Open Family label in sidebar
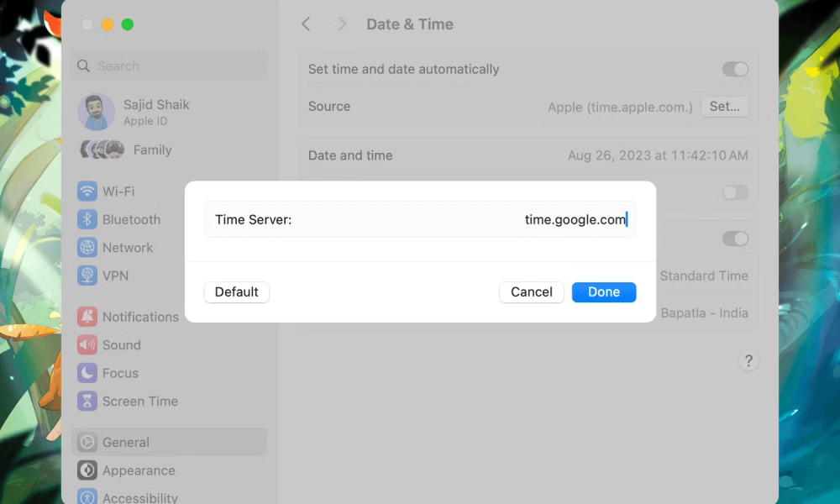Image resolution: width=840 pixels, height=504 pixels. point(153,150)
